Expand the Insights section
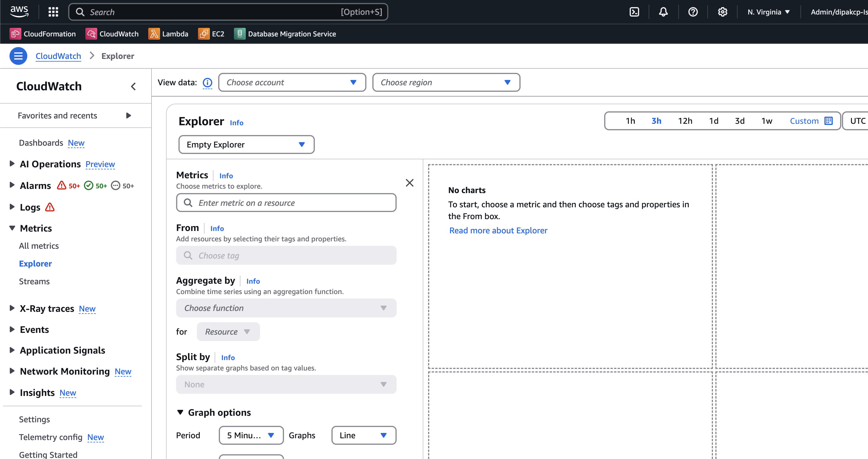 point(12,392)
